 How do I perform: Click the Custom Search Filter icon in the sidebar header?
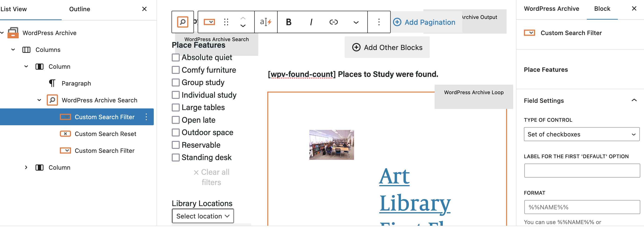point(529,33)
